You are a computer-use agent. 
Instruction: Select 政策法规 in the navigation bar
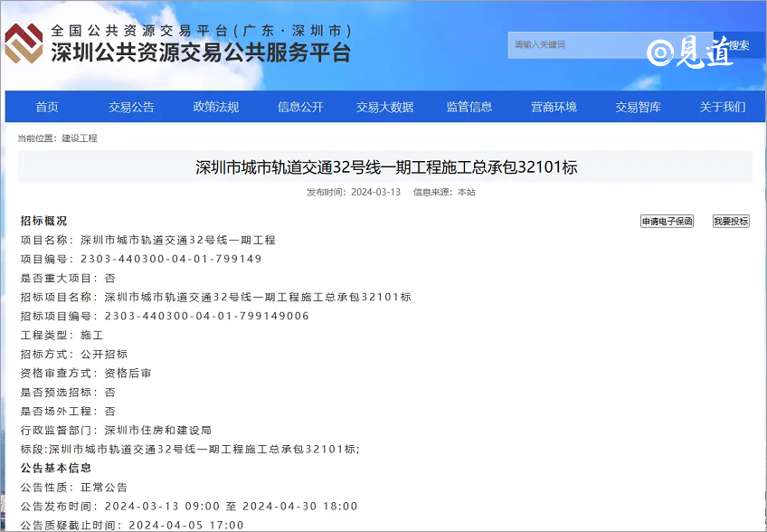coord(216,107)
